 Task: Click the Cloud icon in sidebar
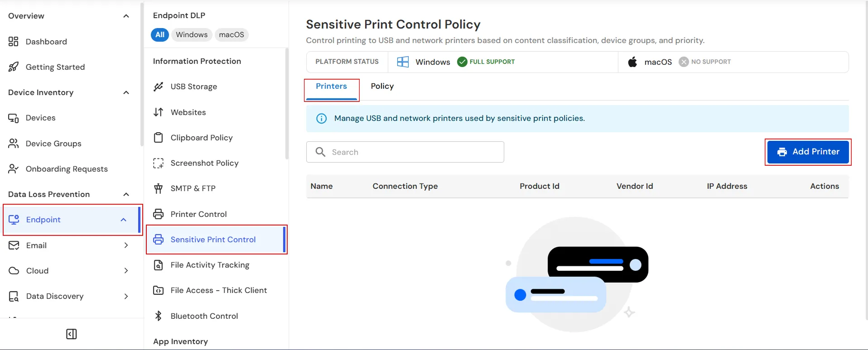[x=14, y=271]
